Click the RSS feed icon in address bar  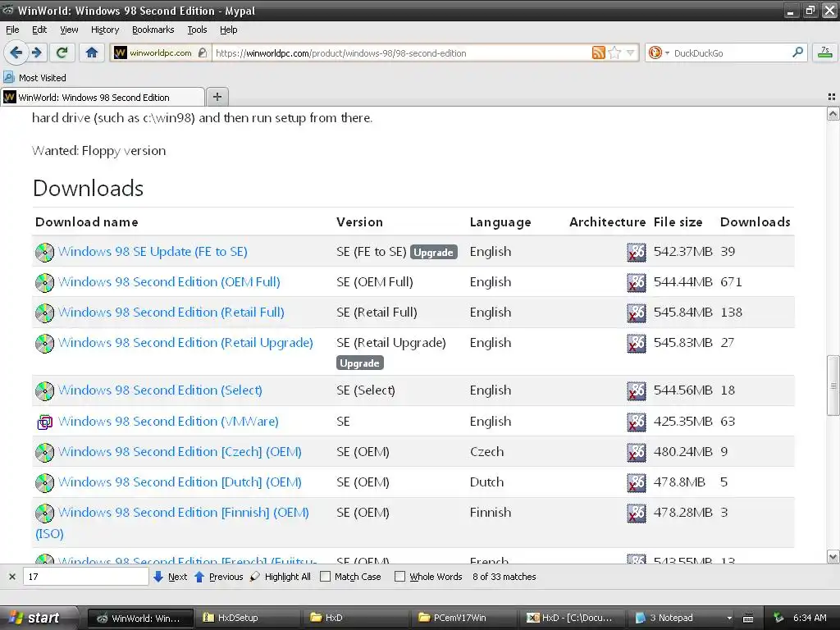click(598, 52)
